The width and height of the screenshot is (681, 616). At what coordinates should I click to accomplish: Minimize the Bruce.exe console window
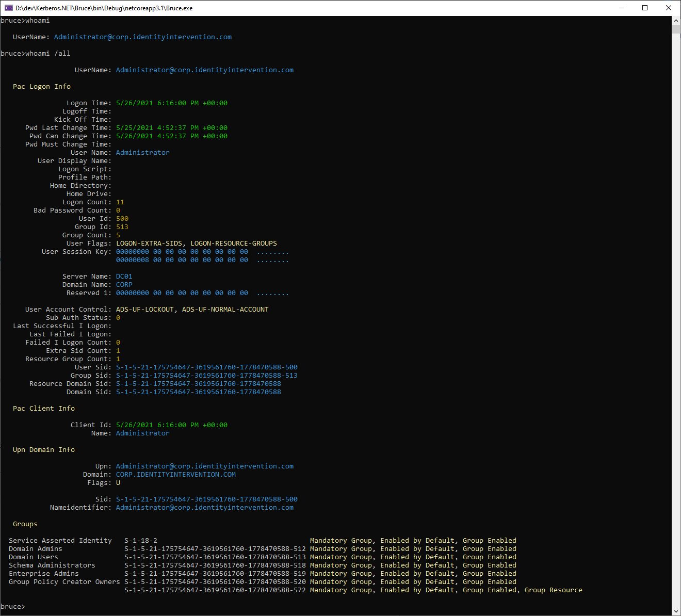(x=622, y=8)
